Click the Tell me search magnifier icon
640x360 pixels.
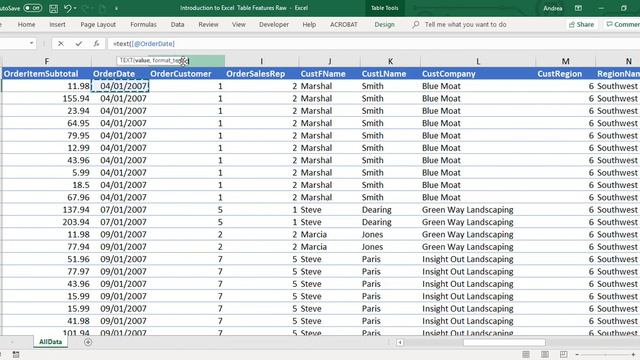[416, 24]
